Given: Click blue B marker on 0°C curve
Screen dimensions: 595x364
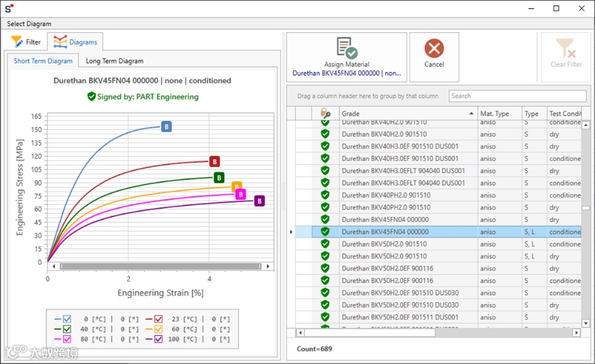Looking at the screenshot, I should pyautogui.click(x=166, y=126).
